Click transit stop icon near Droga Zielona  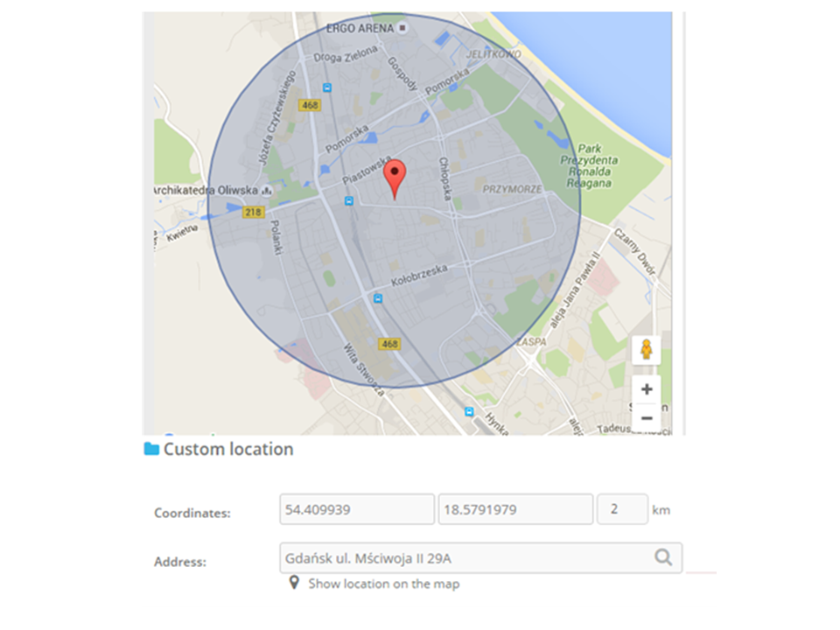click(x=326, y=87)
